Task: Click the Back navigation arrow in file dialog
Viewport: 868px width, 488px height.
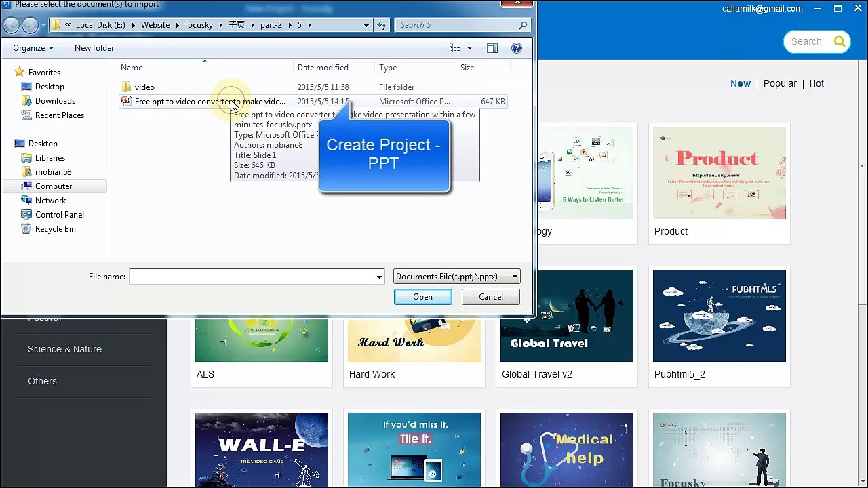Action: click(x=11, y=25)
